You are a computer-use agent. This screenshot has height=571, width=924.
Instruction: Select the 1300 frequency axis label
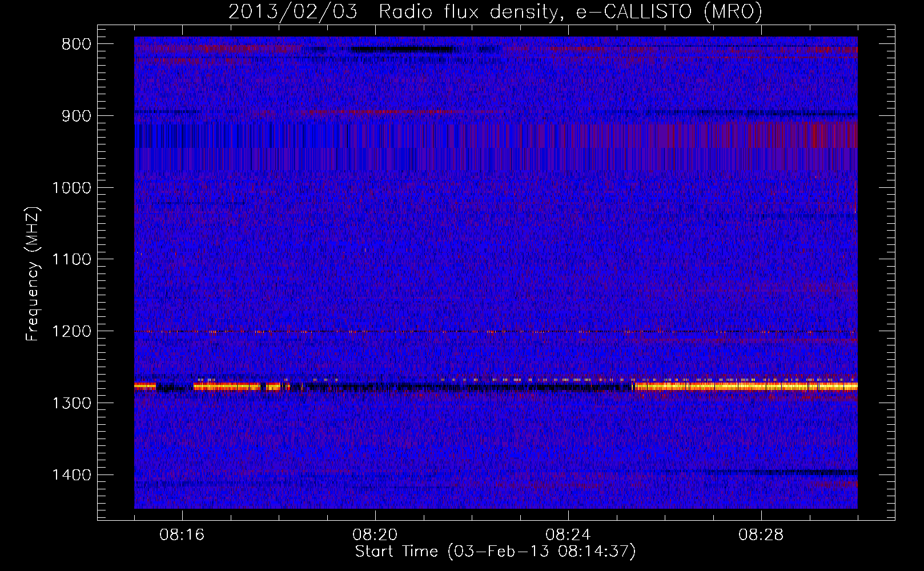[x=71, y=403]
